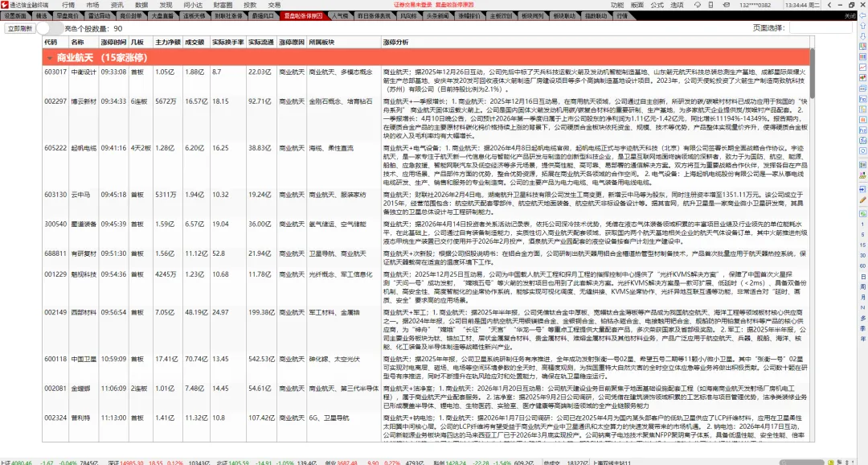Click the 证券交易未登录 link
This screenshot has height=465, width=868.
pyautogui.click(x=413, y=5)
